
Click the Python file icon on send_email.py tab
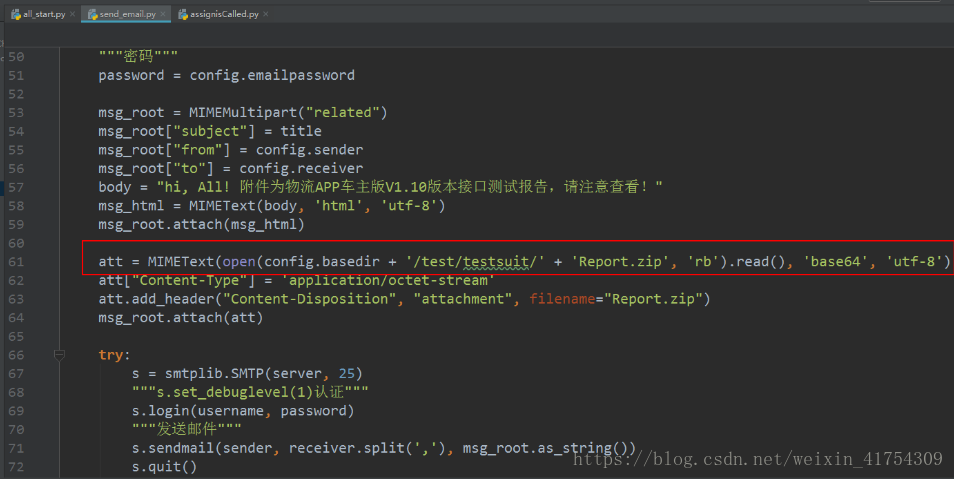click(92, 14)
